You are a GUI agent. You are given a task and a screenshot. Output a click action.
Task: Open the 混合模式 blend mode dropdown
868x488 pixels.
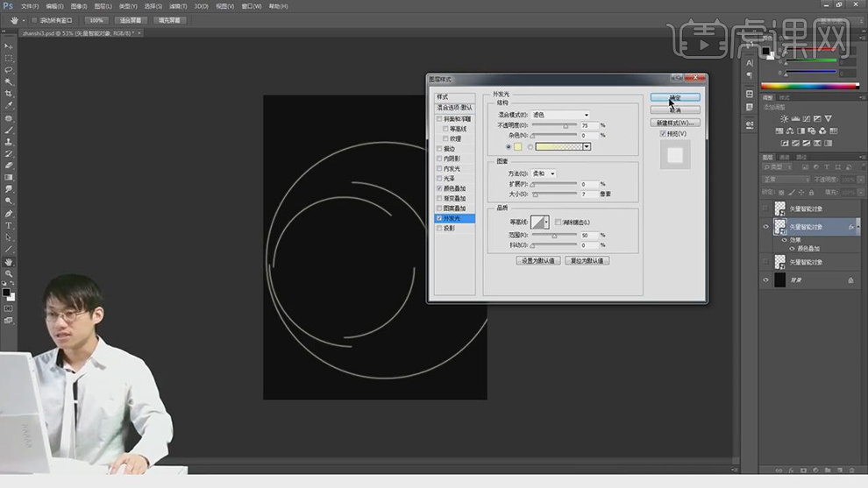click(x=562, y=115)
